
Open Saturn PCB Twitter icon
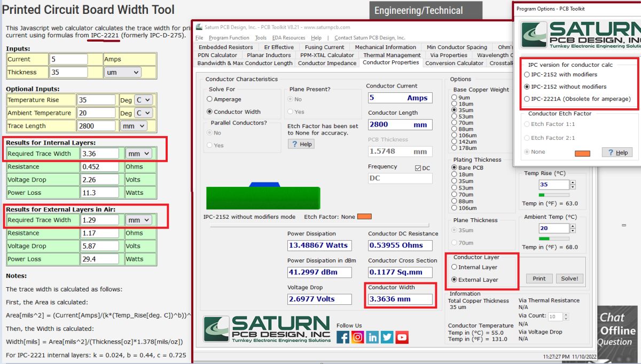click(x=387, y=337)
